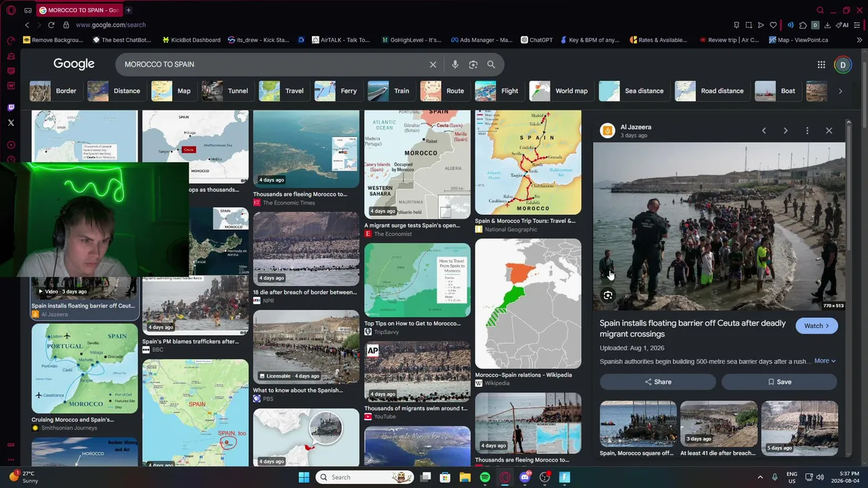The height and width of the screenshot is (488, 868).
Task: Open the National Geographic trip tours map
Action: (528, 163)
